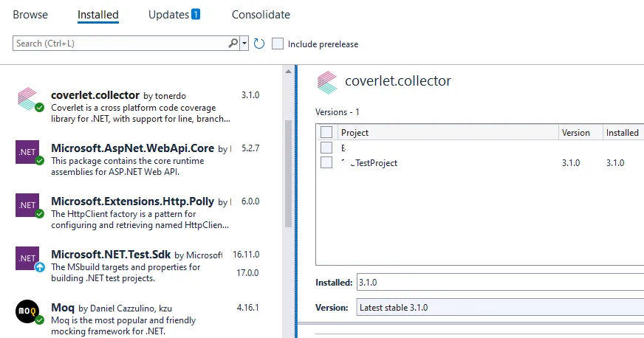Click coverlet.collector logo in details pane
The width and height of the screenshot is (644, 338).
point(327,82)
